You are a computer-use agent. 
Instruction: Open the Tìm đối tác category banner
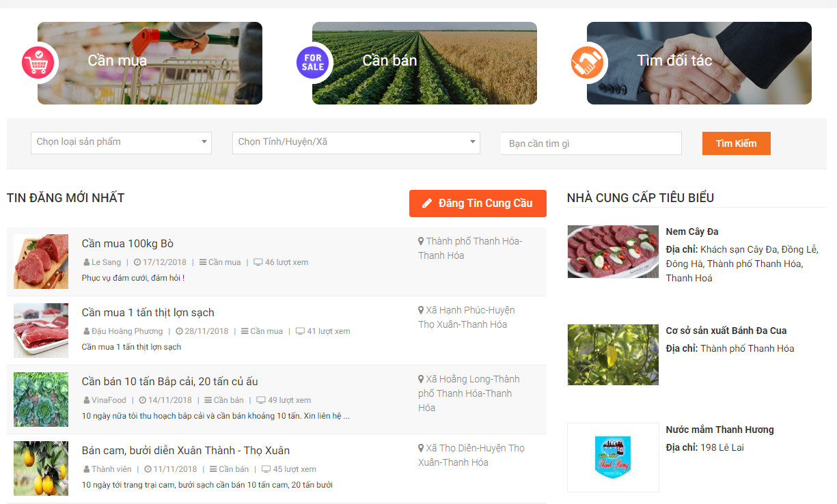point(699,63)
